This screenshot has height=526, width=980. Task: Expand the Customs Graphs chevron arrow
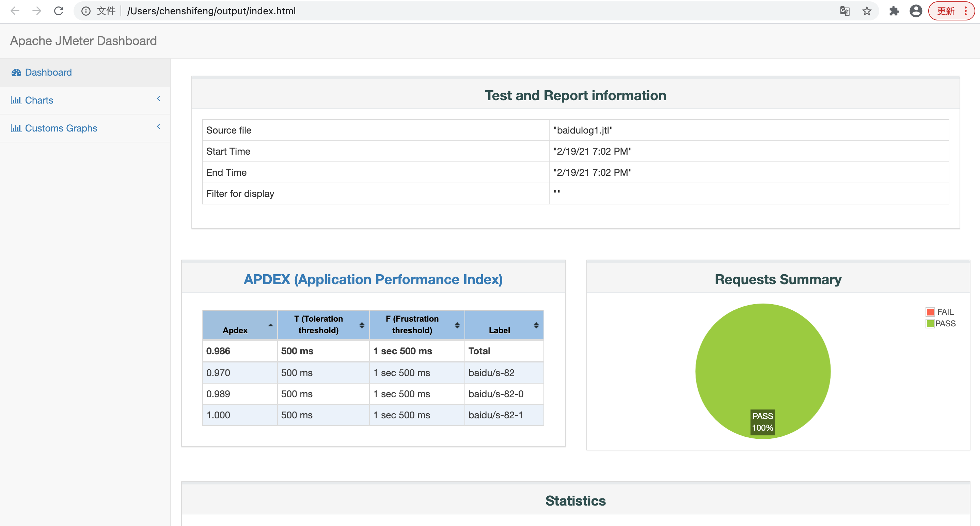click(159, 126)
